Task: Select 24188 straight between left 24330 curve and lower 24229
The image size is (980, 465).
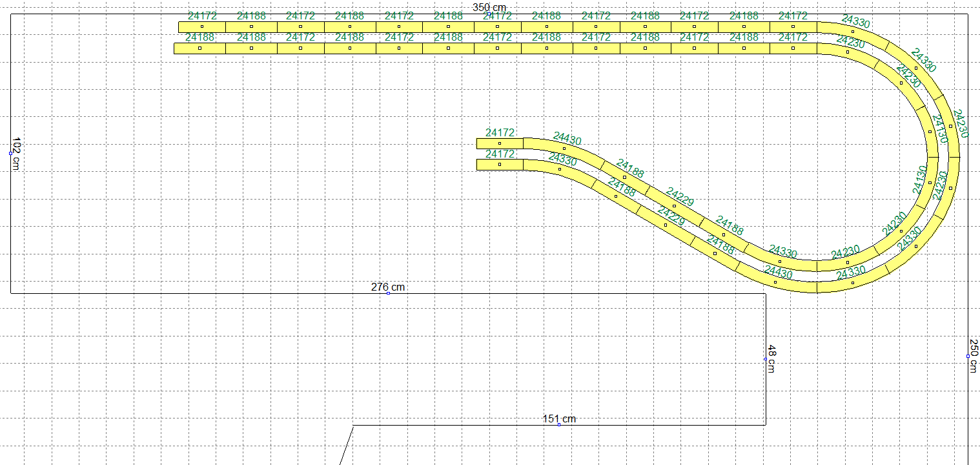Action: [615, 196]
